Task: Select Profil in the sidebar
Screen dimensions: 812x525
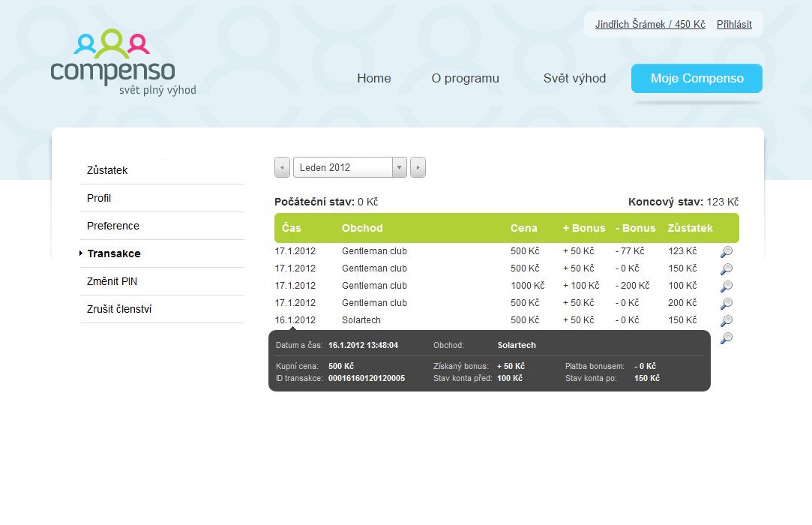Action: point(161,198)
